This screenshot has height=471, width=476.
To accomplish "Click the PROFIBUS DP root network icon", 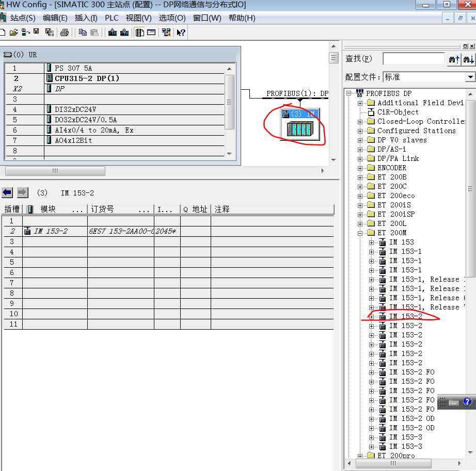I will 360,93.
